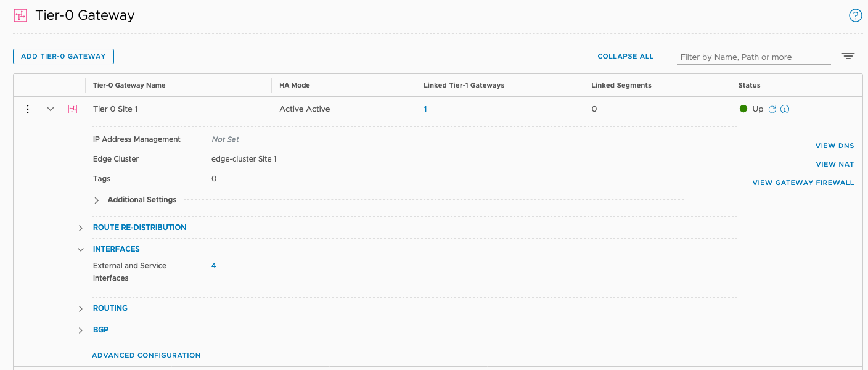
Task: Open the 4 External and Service Interfaces
Action: click(213, 266)
